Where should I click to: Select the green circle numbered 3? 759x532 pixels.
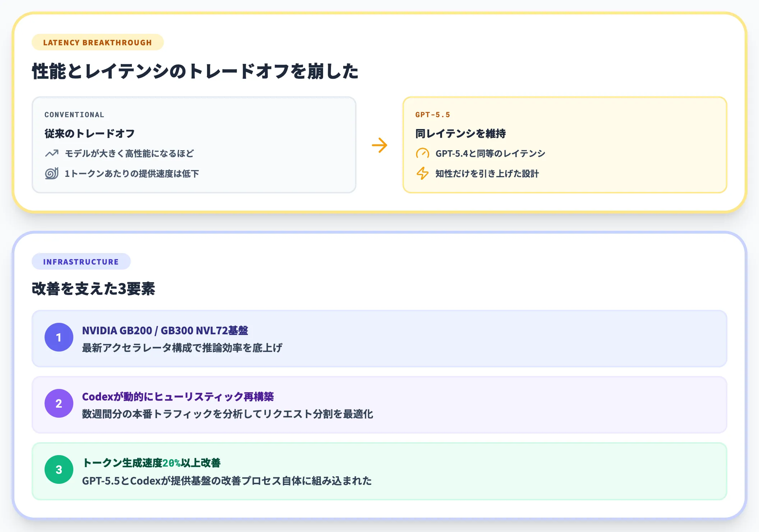[58, 469]
